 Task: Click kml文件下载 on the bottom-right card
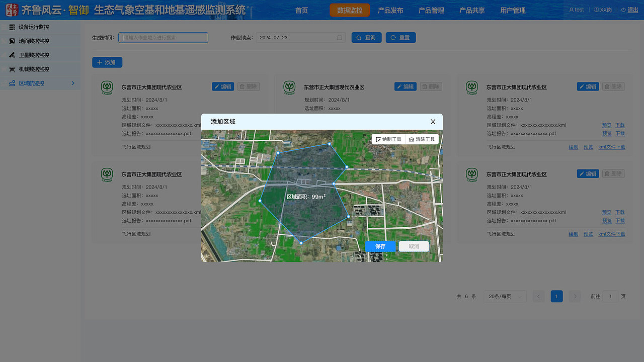(x=612, y=234)
